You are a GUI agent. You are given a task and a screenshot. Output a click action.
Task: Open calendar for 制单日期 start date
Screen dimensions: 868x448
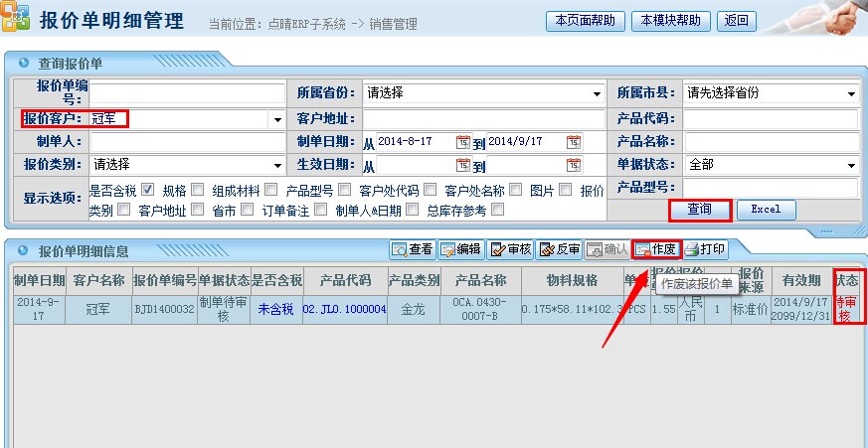click(462, 142)
